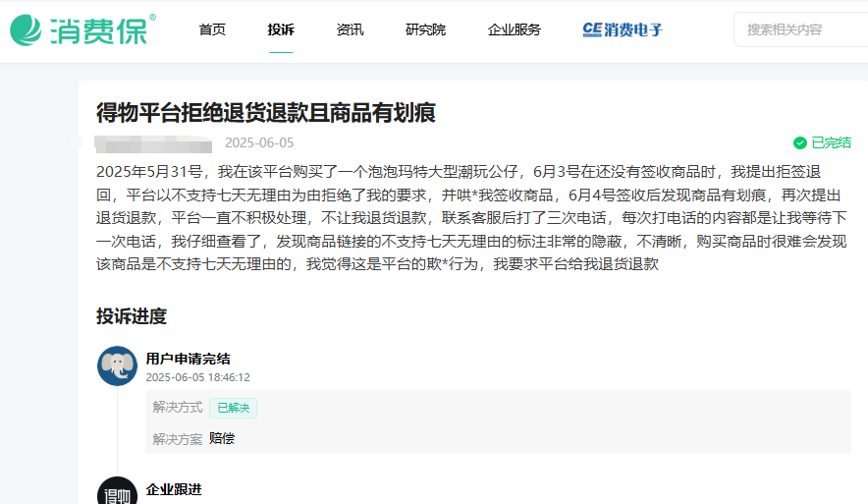
Task: Click the 2025-06-05 post date
Action: [x=259, y=142]
